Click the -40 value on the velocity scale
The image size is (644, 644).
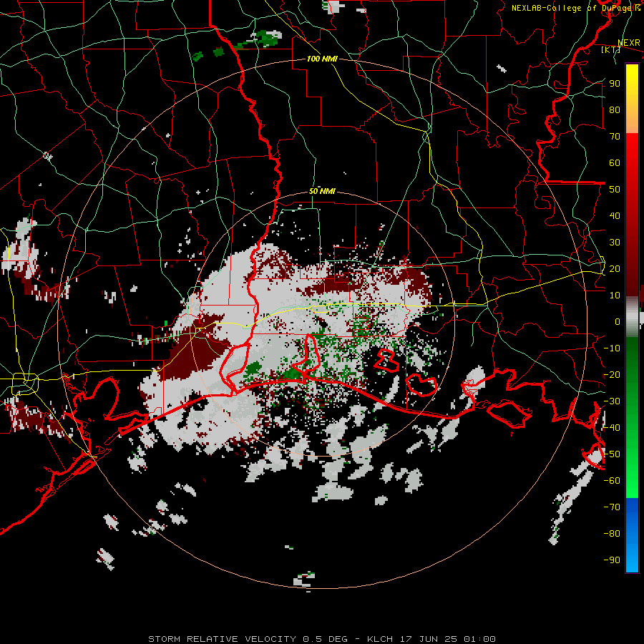[x=612, y=428]
